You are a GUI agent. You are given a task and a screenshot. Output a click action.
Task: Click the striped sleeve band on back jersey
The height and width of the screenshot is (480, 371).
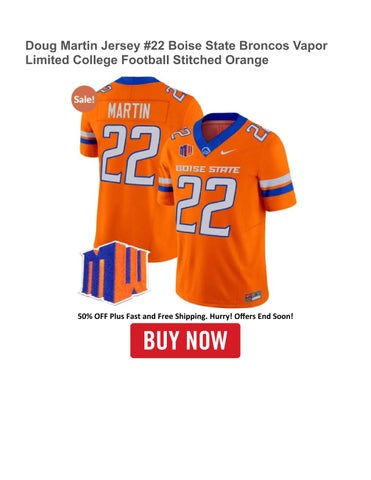click(88, 138)
